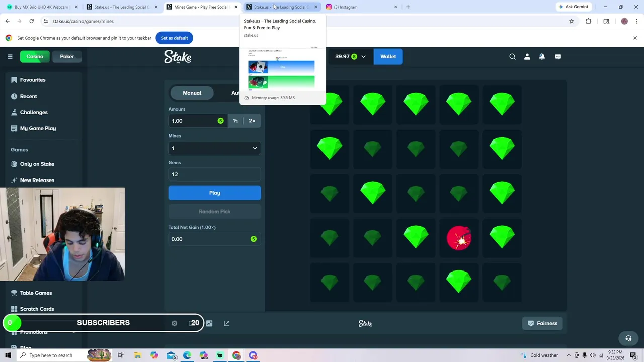The height and width of the screenshot is (362, 644).
Task: Open the Cold weather widget
Action: 538,355
